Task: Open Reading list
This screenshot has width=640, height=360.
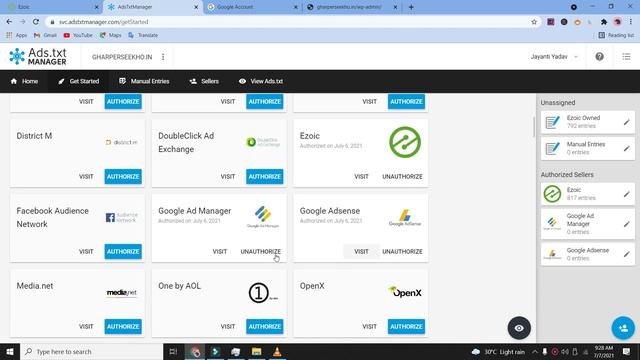Action: click(x=616, y=36)
